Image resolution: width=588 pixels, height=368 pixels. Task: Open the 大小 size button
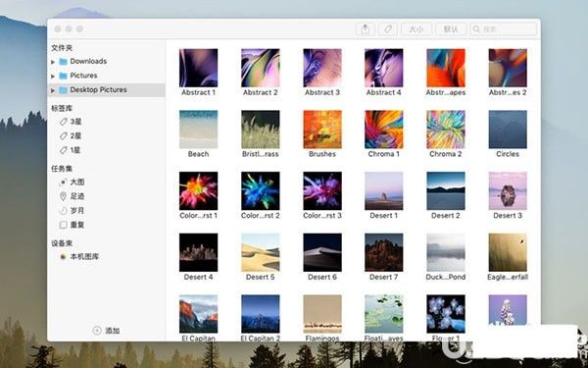point(416,29)
